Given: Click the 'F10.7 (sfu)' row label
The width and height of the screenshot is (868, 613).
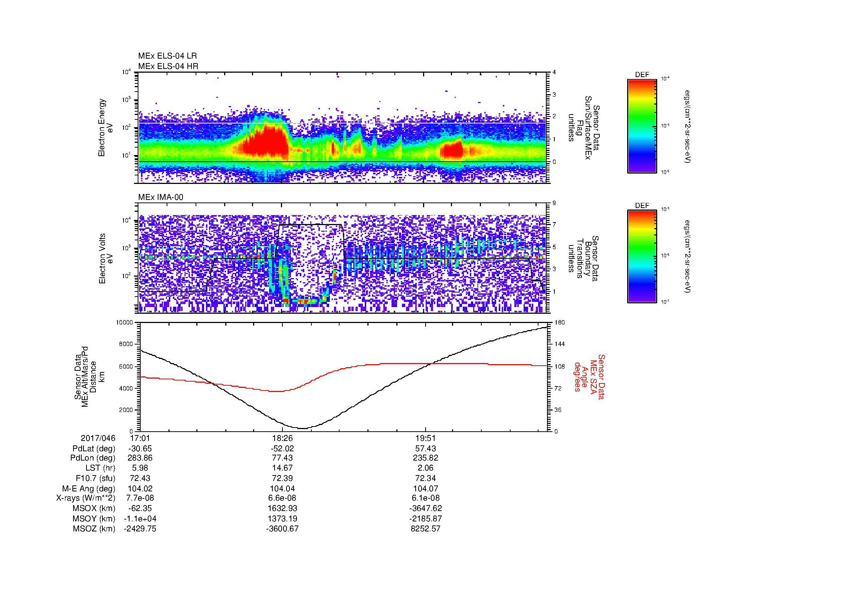Looking at the screenshot, I should coord(95,478).
